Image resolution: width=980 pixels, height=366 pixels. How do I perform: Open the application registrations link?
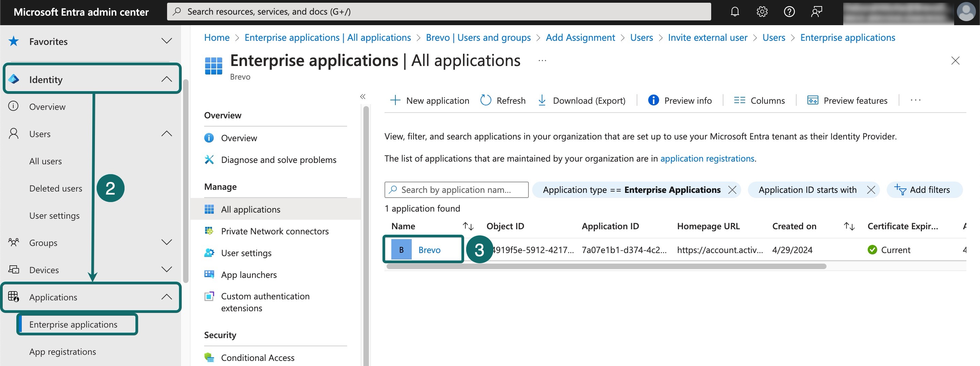pos(707,159)
